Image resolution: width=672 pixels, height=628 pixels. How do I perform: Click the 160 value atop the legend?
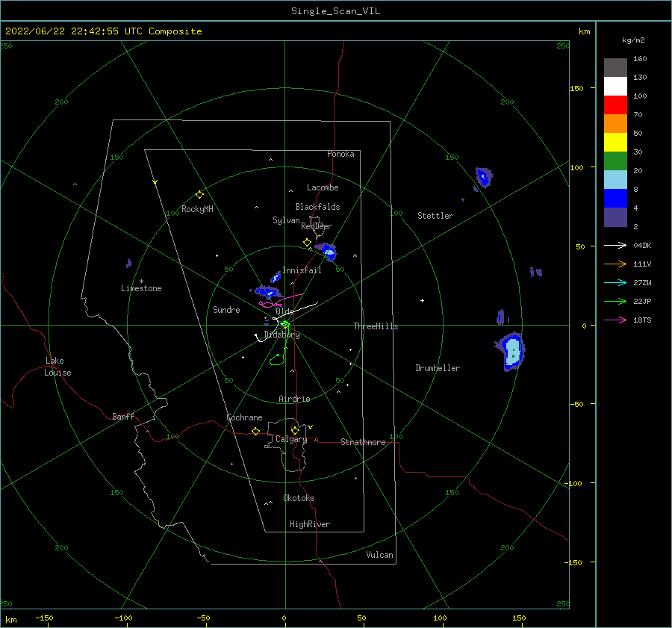[640, 59]
